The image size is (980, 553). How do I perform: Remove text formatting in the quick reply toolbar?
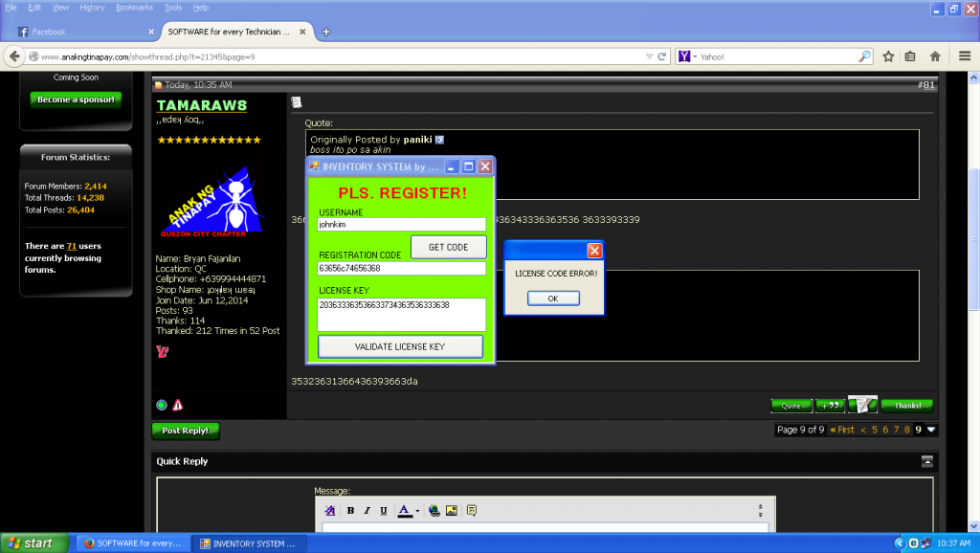pyautogui.click(x=330, y=511)
